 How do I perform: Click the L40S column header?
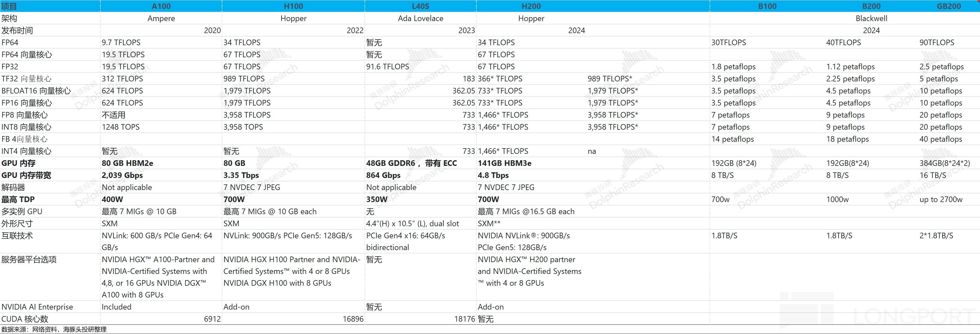[x=420, y=6]
